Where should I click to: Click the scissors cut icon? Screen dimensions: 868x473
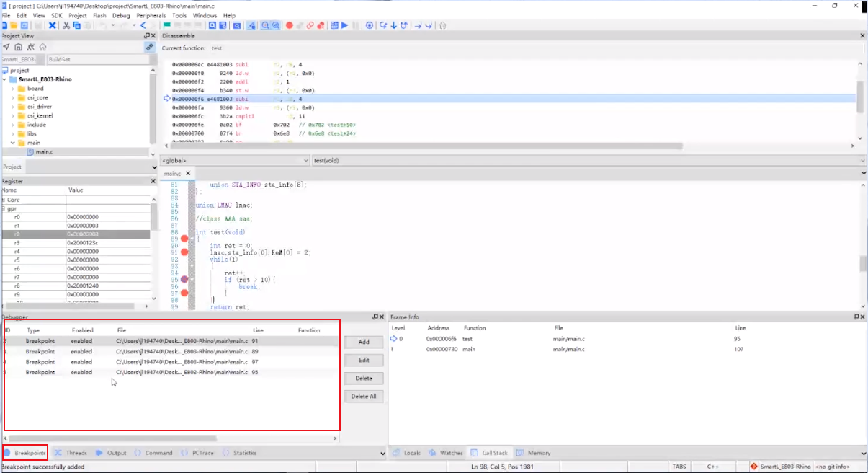[x=66, y=25]
